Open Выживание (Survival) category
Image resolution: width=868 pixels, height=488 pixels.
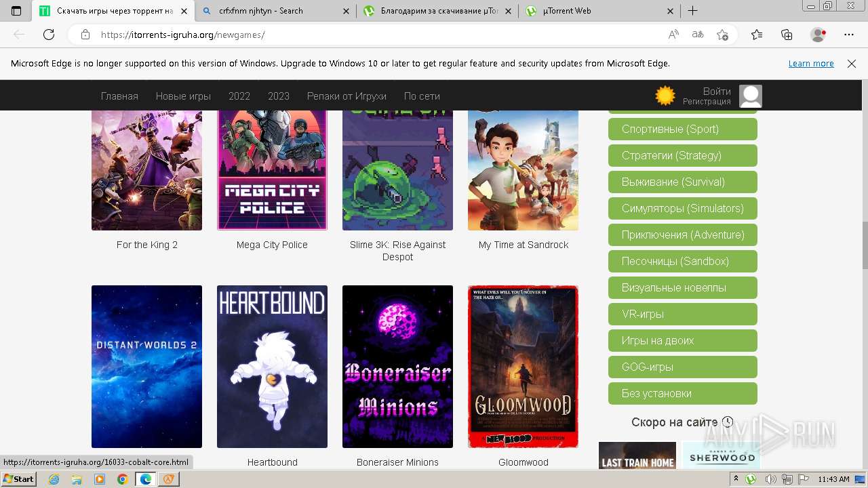[x=683, y=182]
